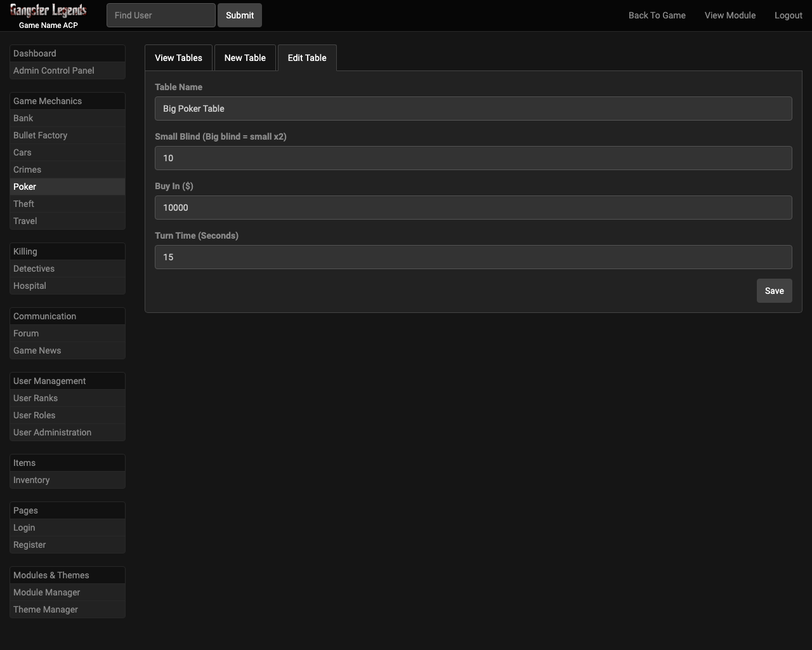The width and height of the screenshot is (812, 650).
Task: Open the Cars module page
Action: tap(67, 152)
